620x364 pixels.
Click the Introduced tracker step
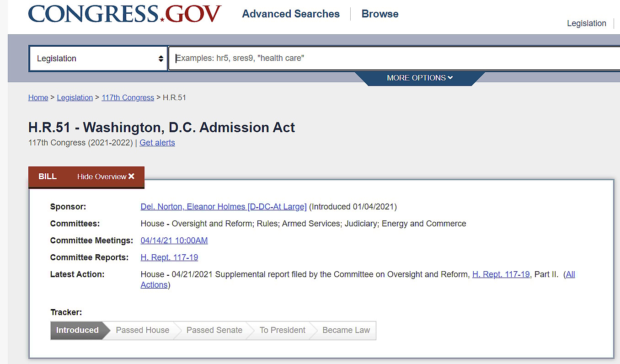[x=77, y=330]
